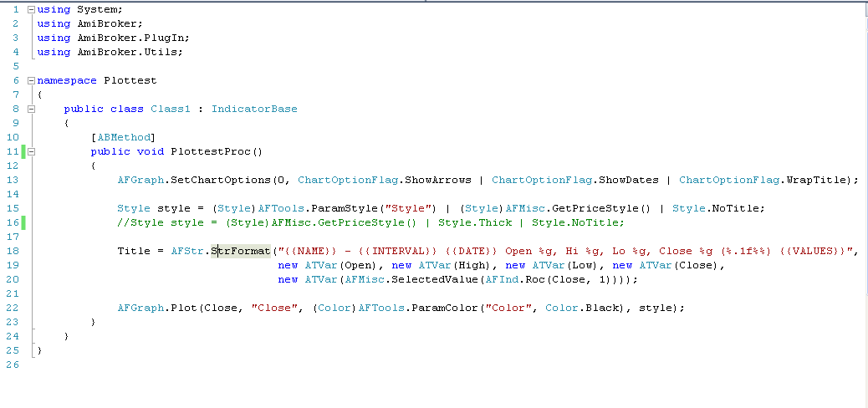Click '{{VALUES}}' in the format string
Viewport: 868px width, 408px height.
coord(813,251)
